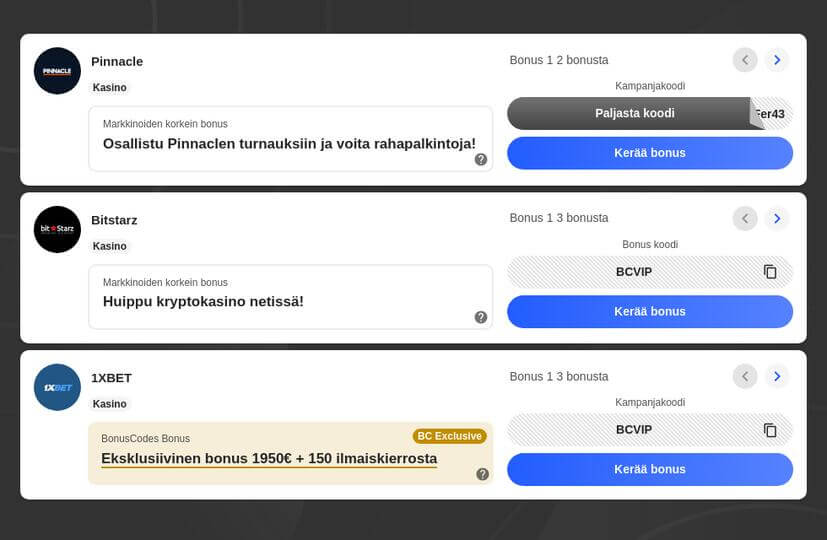
Task: Copy the Bitstarz BCVIP bonus code
Action: pos(770,272)
